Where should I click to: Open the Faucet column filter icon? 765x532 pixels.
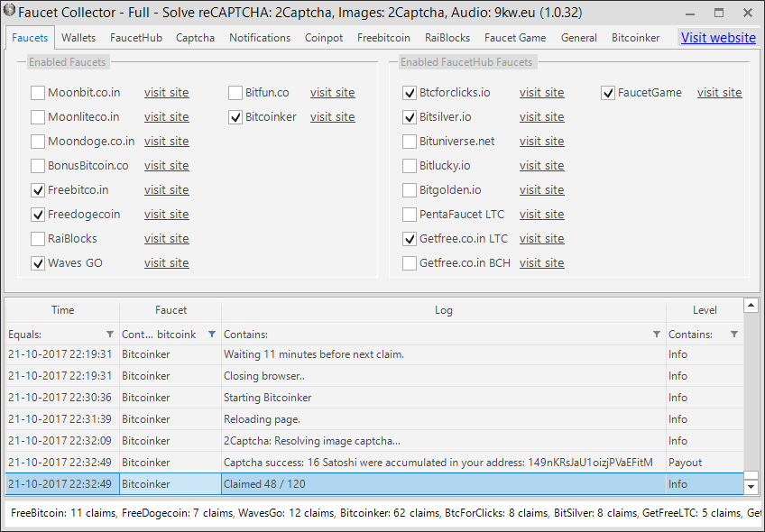point(212,334)
